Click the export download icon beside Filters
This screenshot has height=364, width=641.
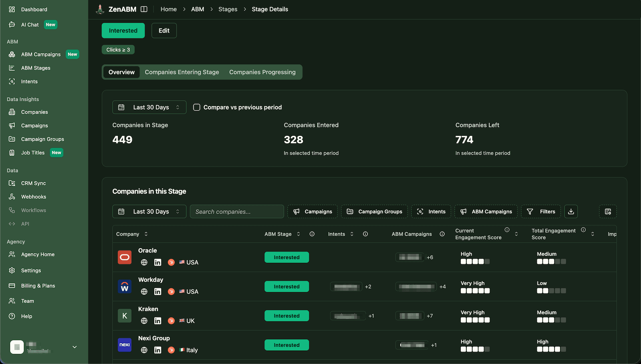click(571, 211)
